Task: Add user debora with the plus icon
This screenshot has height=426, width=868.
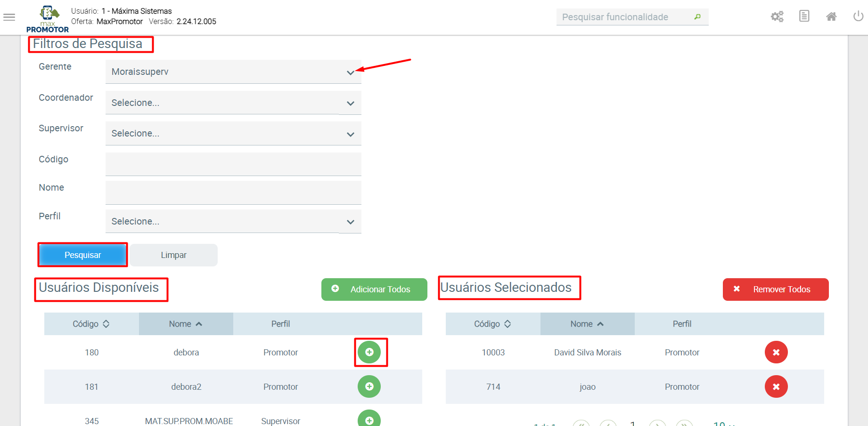Action: click(x=369, y=352)
